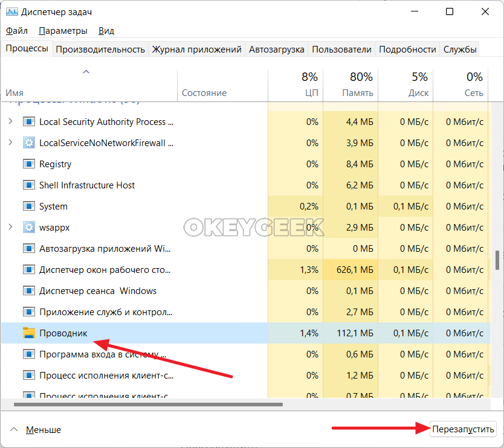Click the Меньше link
504x448 pixels.
[x=44, y=430]
